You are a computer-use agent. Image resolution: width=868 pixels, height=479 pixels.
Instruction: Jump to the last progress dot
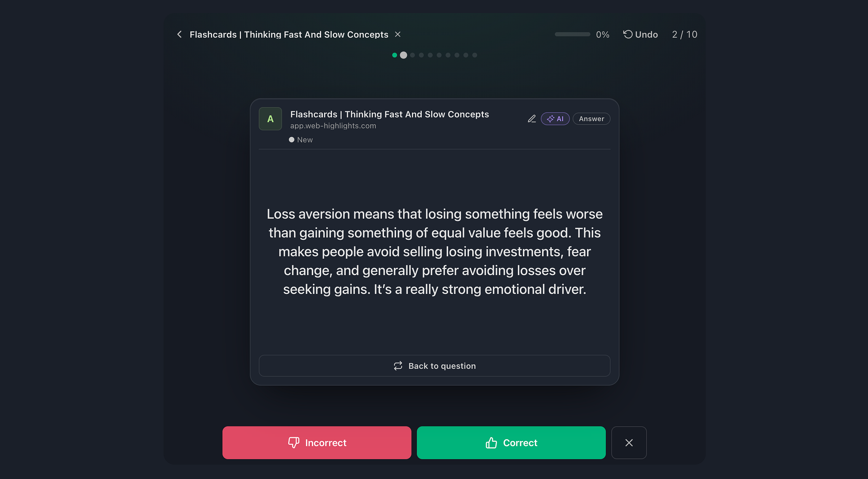(475, 55)
